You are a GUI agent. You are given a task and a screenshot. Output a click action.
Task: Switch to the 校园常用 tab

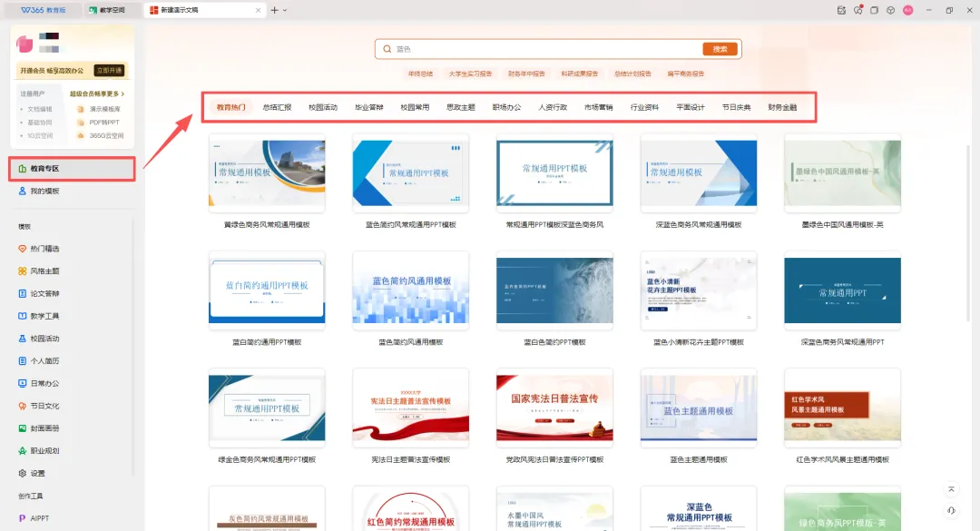click(x=415, y=107)
